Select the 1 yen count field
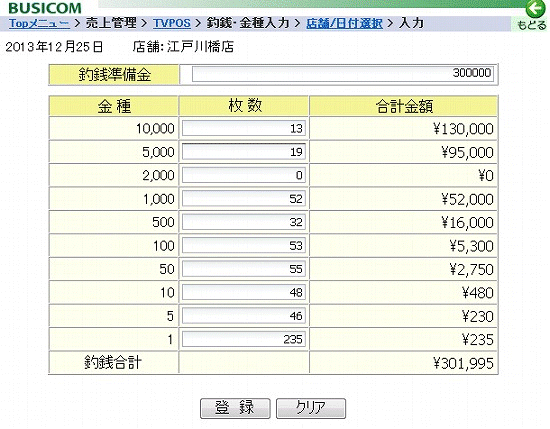 coord(244,339)
